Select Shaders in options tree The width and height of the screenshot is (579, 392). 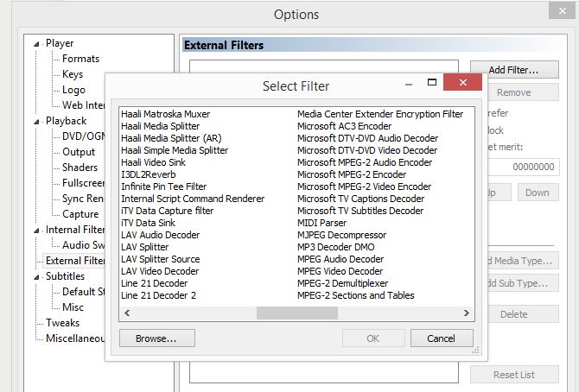(80, 168)
